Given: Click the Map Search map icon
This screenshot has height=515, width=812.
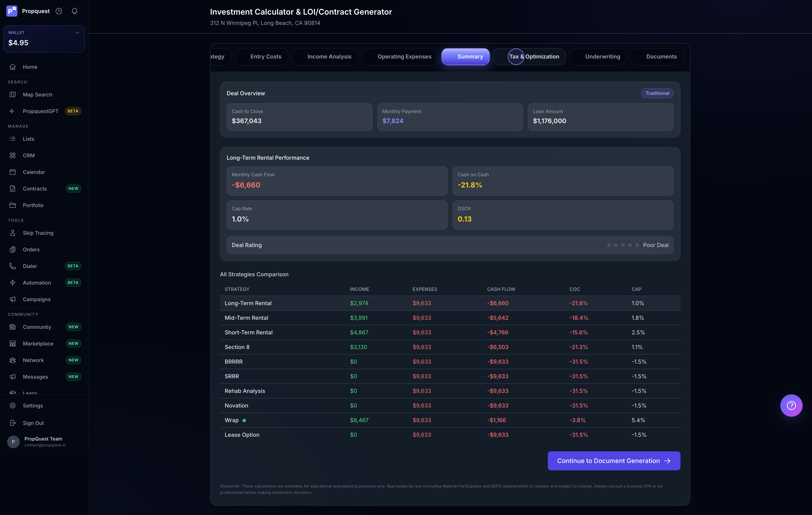Looking at the screenshot, I should 13,94.
